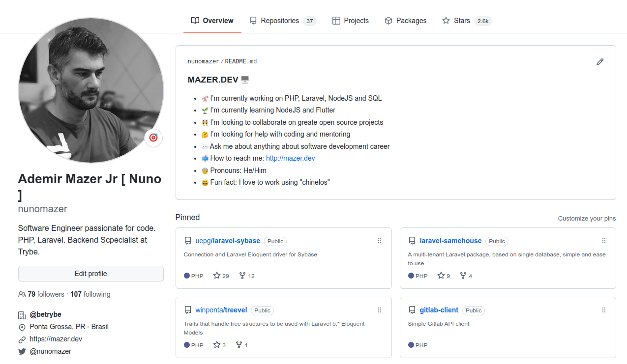Click the organization building icon
The image size is (627, 364).
pos(22,315)
